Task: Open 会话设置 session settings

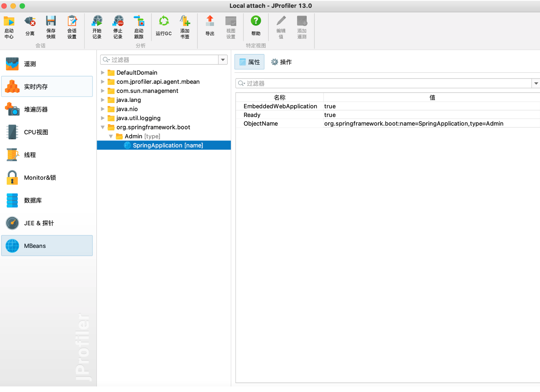Action: click(72, 27)
